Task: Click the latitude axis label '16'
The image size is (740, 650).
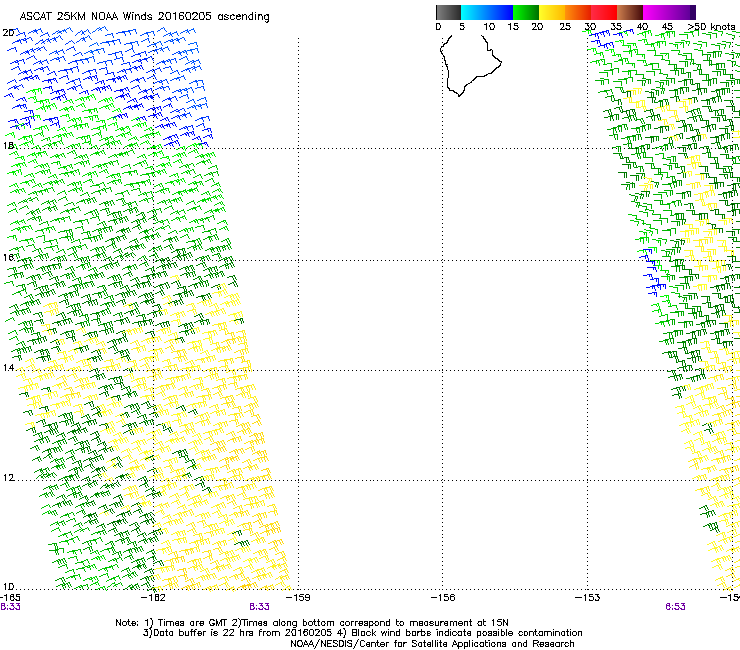Action: [8, 258]
